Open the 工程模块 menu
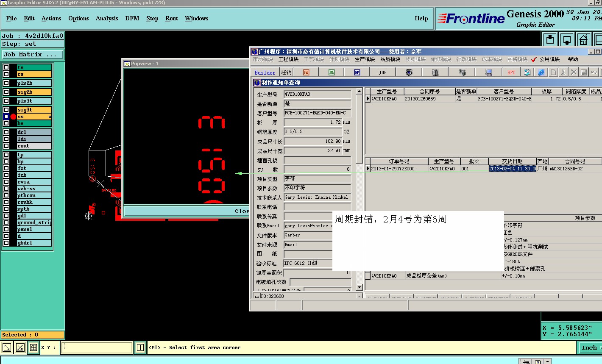This screenshot has width=602, height=364. [289, 59]
